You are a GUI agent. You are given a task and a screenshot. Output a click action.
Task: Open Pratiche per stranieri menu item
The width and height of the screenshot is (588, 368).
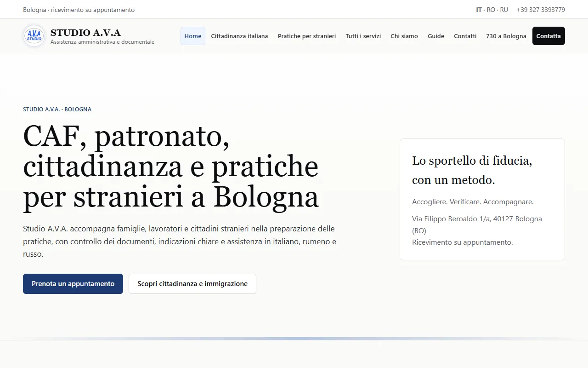click(x=307, y=36)
